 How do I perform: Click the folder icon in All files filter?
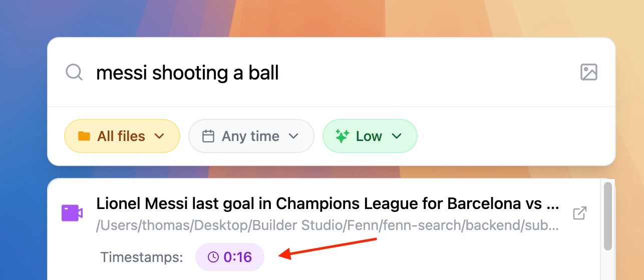pos(84,136)
